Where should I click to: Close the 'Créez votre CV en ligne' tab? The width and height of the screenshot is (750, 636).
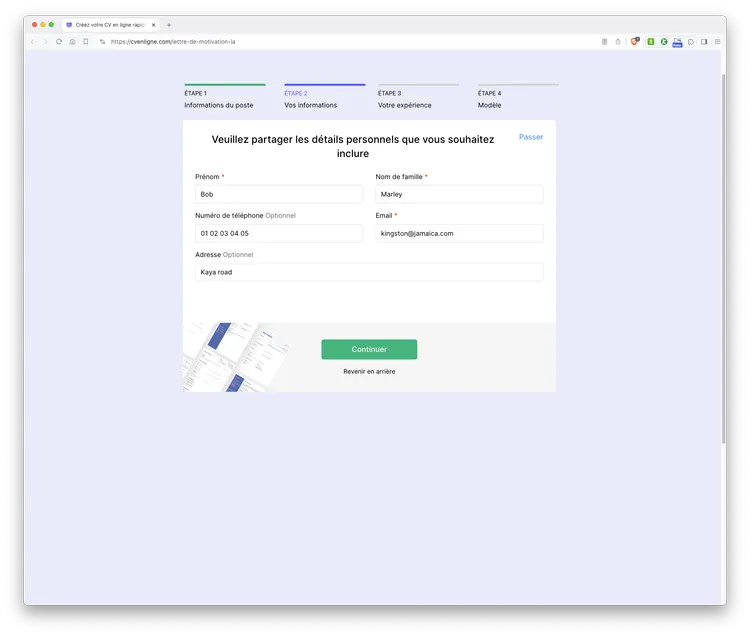pyautogui.click(x=154, y=25)
